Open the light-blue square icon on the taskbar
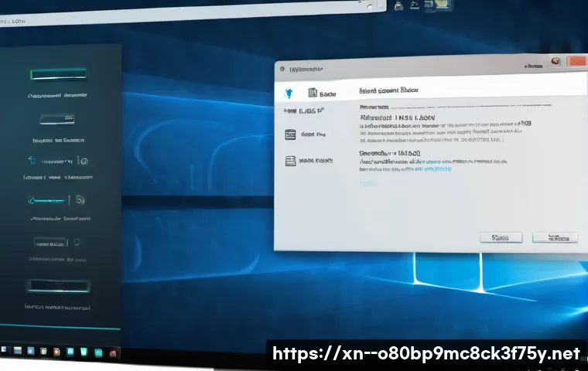Screen dimensions: 588x371 point(70,352)
